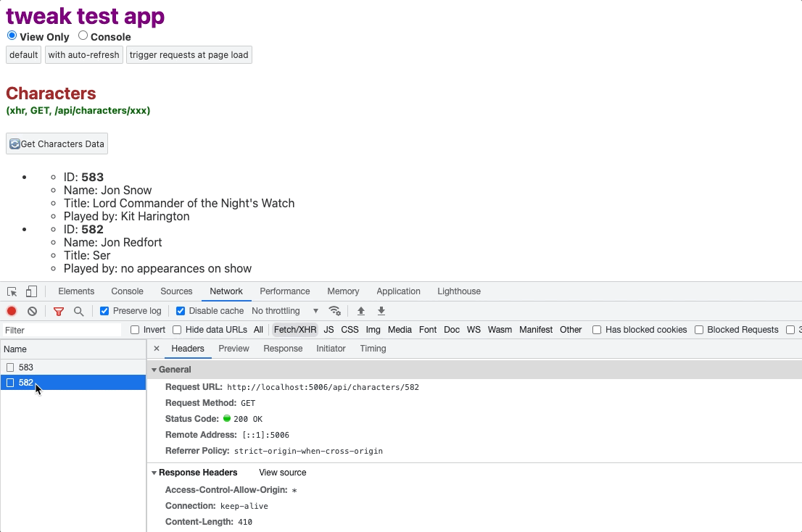Screen dimensions: 802x532
Task: Toggle the network filter funnel icon
Action: tap(59, 311)
